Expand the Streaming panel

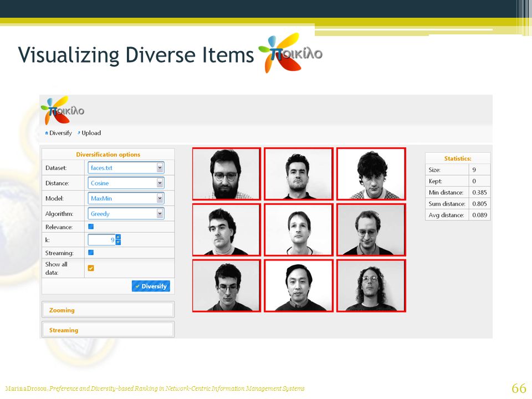click(x=108, y=330)
